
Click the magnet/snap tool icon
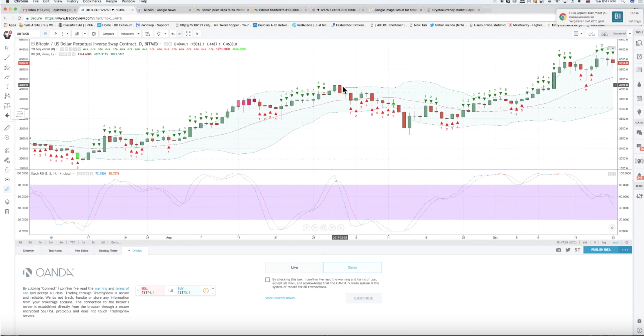pos(6,150)
